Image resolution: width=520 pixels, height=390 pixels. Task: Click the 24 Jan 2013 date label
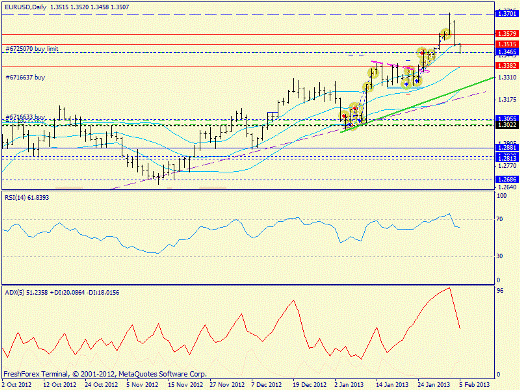434,384
